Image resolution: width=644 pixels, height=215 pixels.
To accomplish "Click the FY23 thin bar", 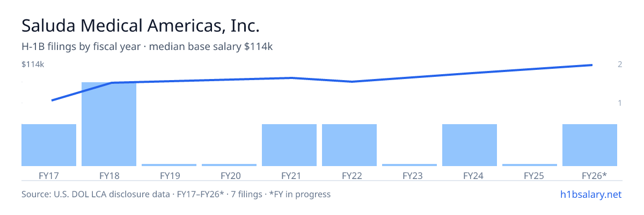I will [409, 165].
